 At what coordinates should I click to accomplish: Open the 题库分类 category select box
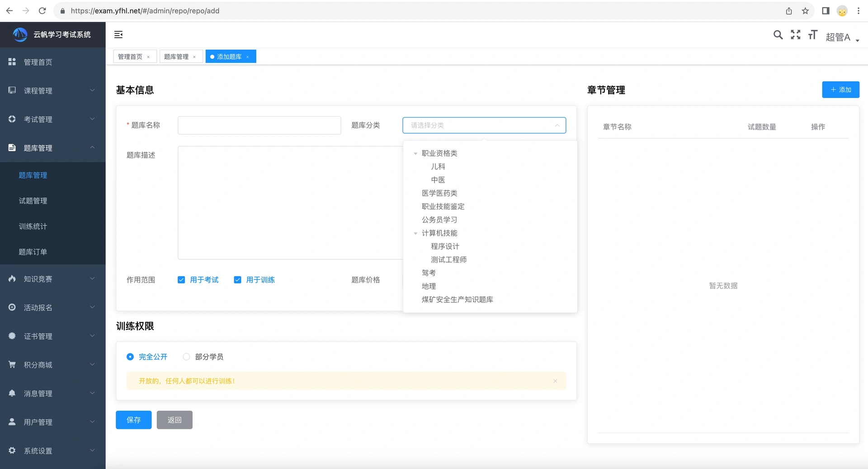(484, 125)
